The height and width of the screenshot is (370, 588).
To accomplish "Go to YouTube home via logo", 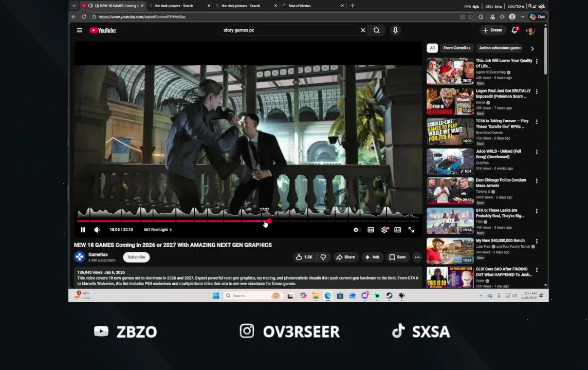I will 102,30.
